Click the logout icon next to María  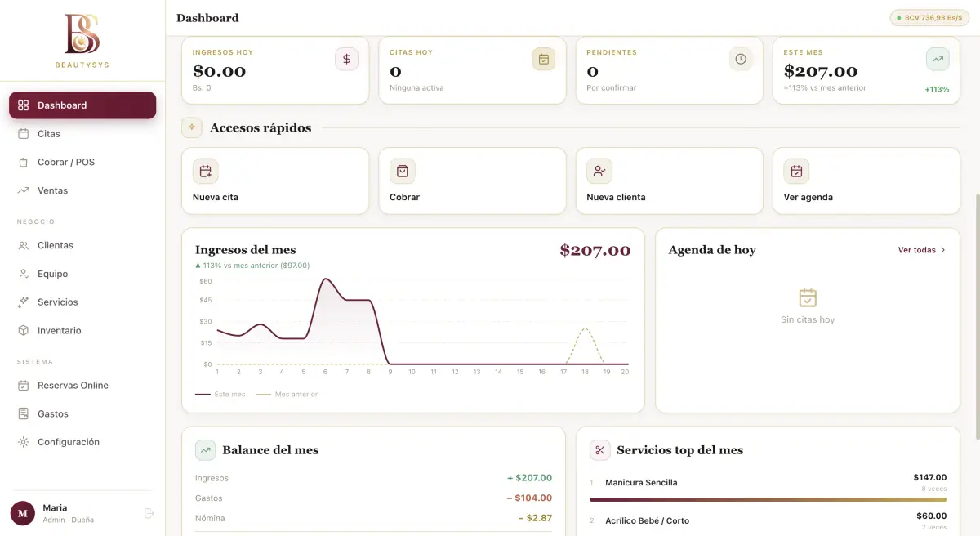[x=149, y=513]
